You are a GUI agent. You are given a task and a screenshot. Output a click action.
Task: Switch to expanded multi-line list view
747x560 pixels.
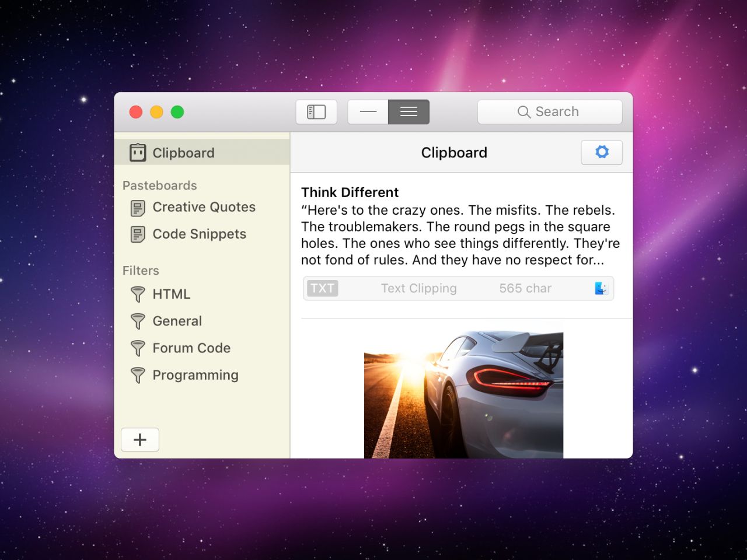[x=409, y=112]
